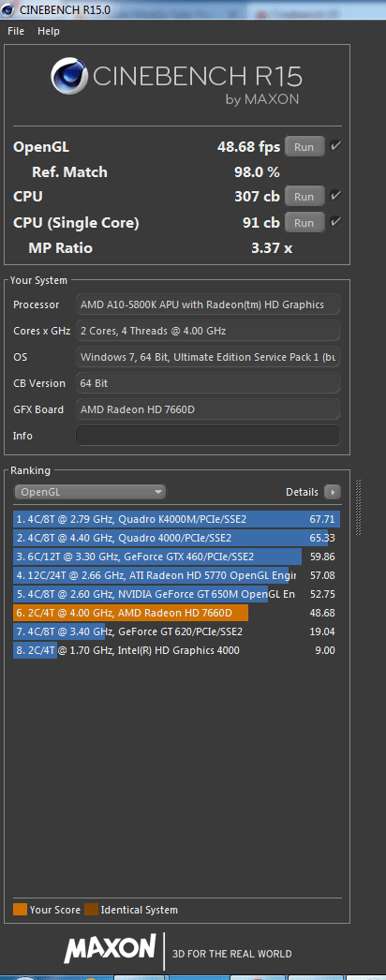Click the Cores x GHz field
This screenshot has height=980, width=386.
tap(208, 331)
